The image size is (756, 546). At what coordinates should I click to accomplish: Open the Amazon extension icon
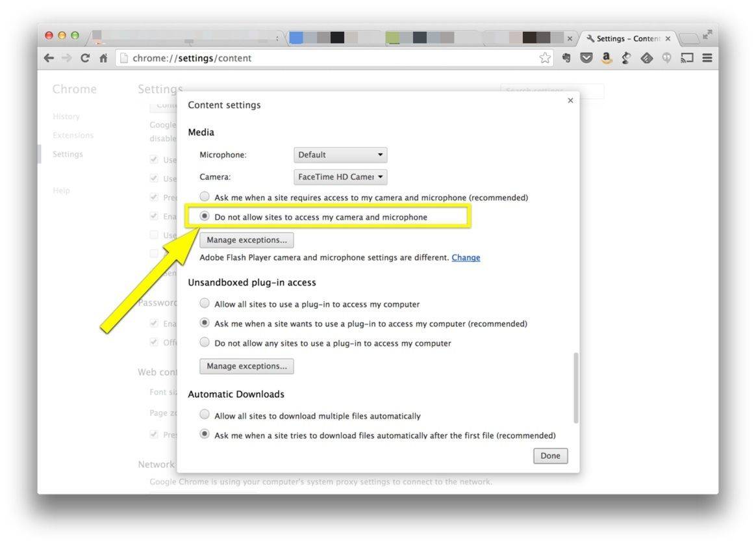[x=607, y=58]
